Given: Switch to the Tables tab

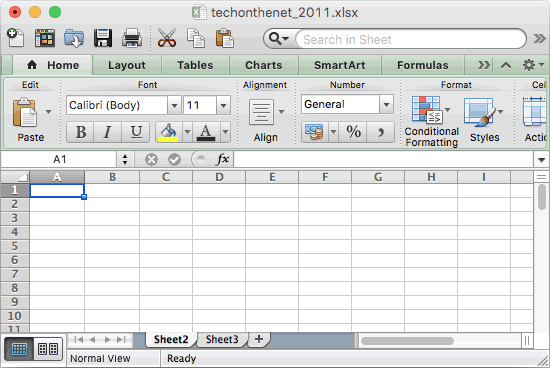Looking at the screenshot, I should [195, 65].
